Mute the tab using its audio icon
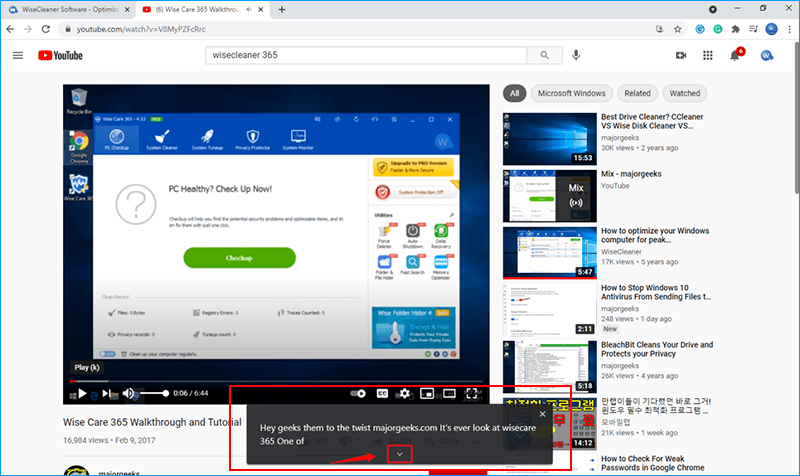The image size is (800, 476). click(x=249, y=10)
